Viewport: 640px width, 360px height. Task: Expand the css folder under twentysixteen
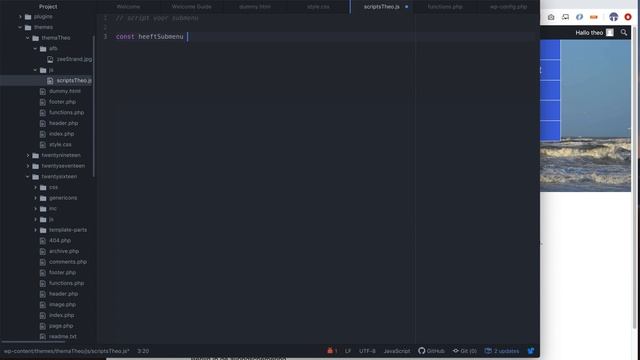point(35,187)
